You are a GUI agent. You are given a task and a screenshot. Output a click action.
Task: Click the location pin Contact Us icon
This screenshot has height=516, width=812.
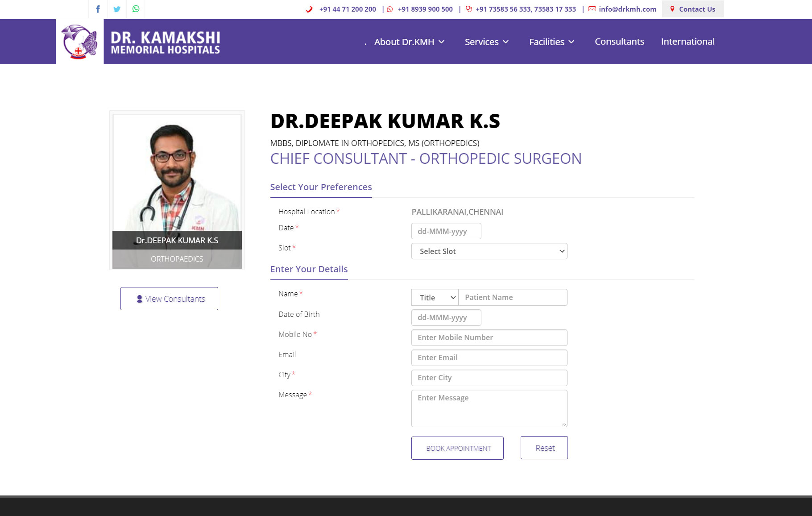672,9
